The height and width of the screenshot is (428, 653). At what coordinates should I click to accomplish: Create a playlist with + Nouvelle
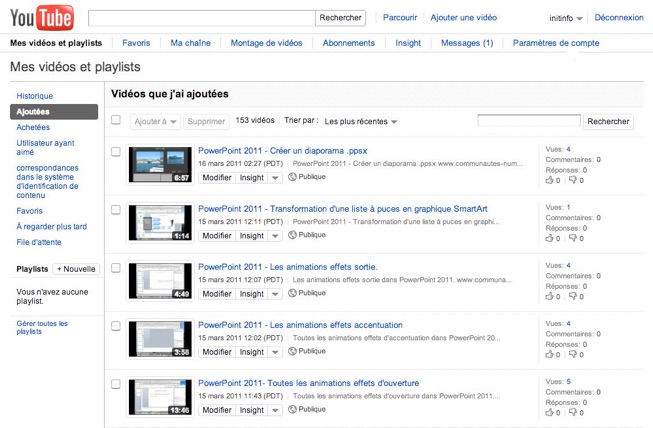coord(76,269)
